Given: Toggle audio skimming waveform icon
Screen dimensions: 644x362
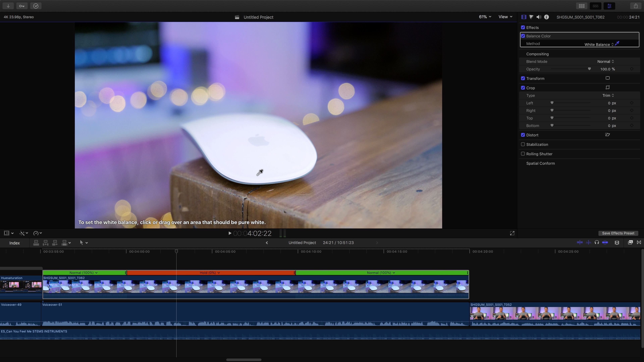Looking at the screenshot, I should pyautogui.click(x=588, y=243).
